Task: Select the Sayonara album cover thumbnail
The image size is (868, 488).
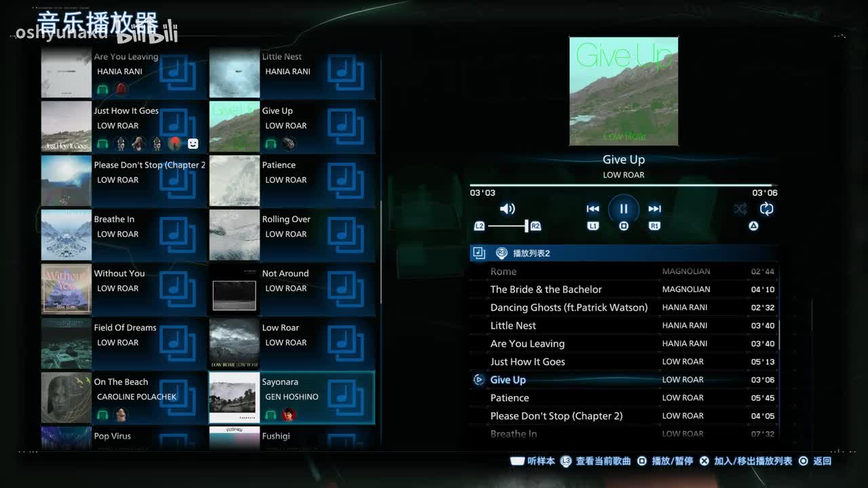Action: pyautogui.click(x=234, y=398)
